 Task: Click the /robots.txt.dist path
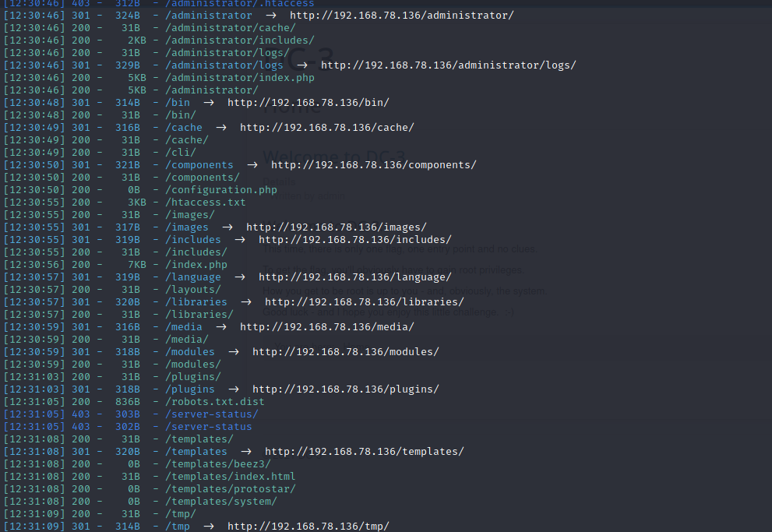pyautogui.click(x=215, y=402)
